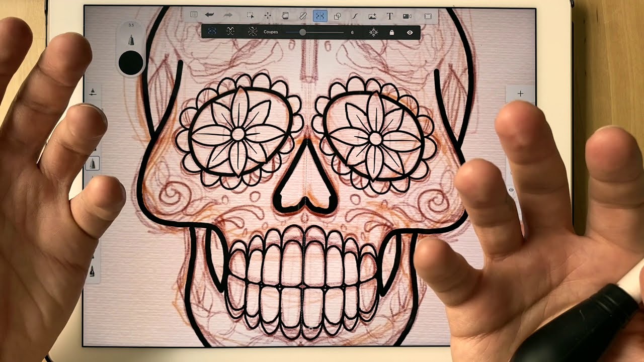Undo the last stroke
Viewport: 644px width, 362px height.
(x=209, y=16)
